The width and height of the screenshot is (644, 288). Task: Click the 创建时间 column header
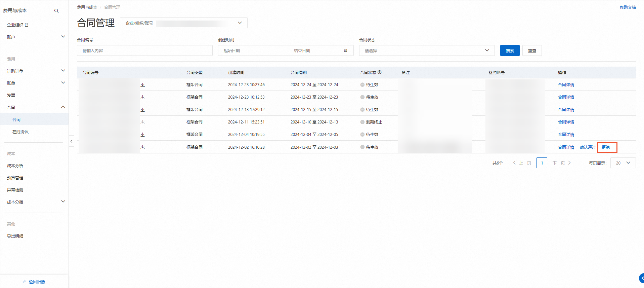click(236, 73)
